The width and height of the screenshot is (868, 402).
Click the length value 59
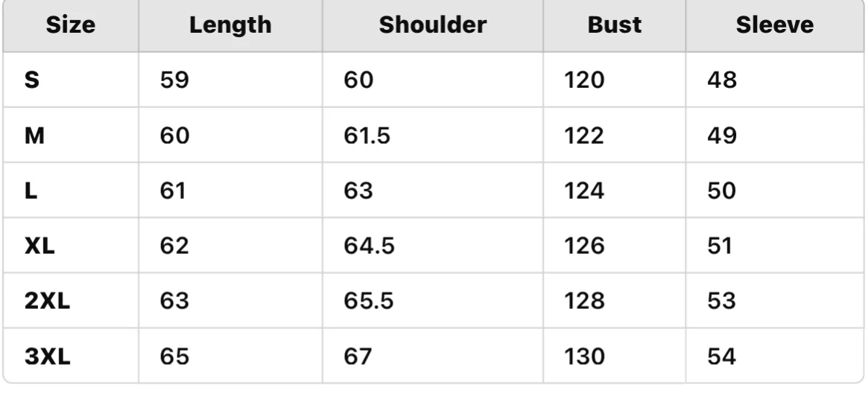pos(176,80)
